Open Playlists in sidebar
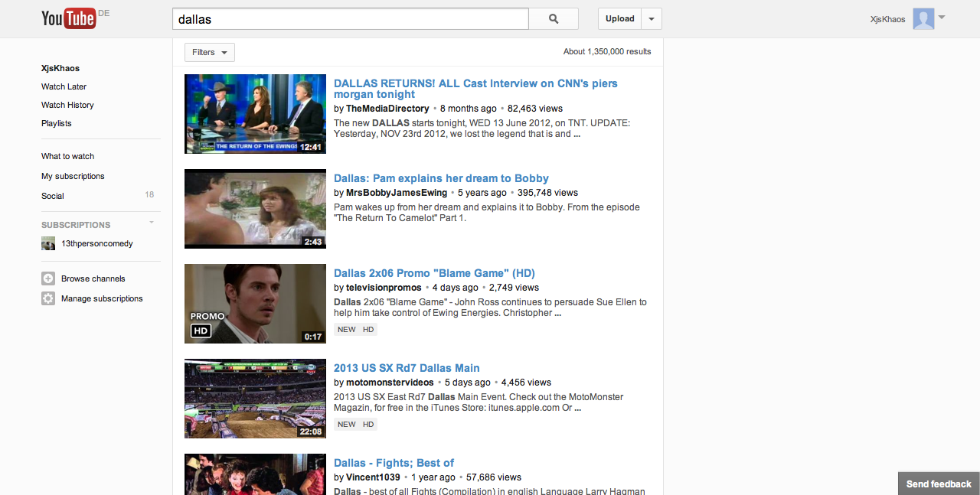Viewport: 980px width, 495px height. pos(57,123)
